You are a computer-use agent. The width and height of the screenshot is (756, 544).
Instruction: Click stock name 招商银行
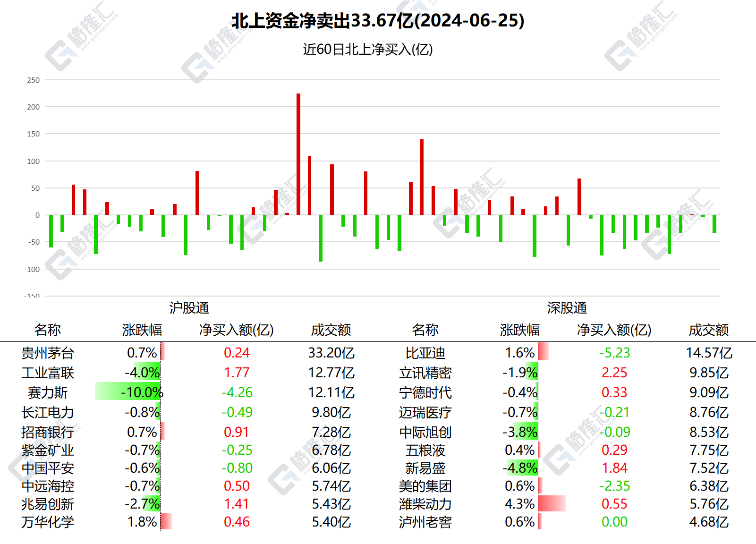point(48,432)
